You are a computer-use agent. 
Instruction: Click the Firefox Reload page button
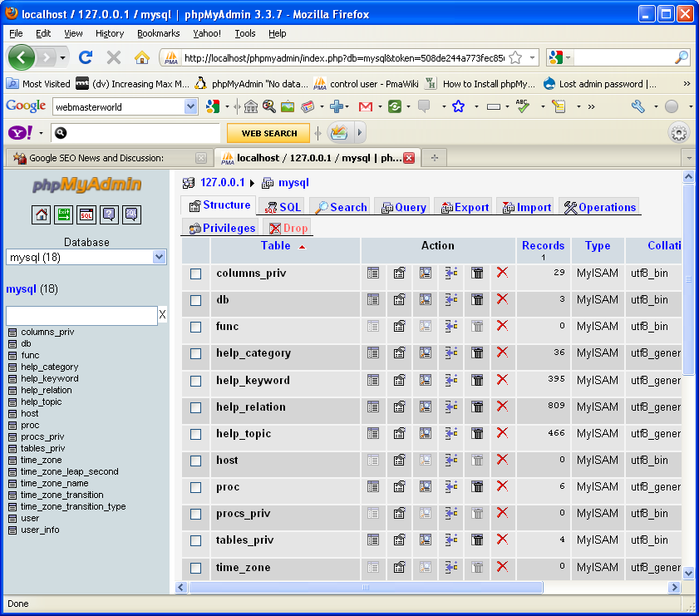85,57
